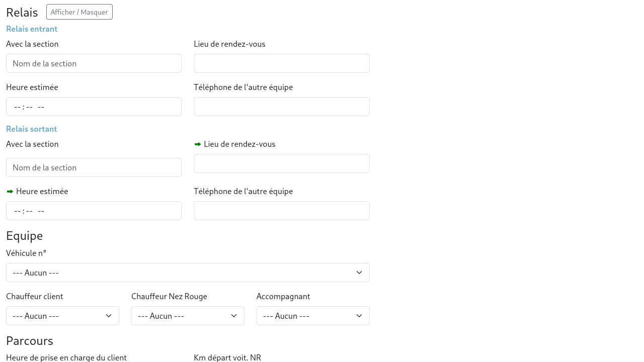Click Relais sortant Téléphone de l'autre équipe field

coord(281,211)
